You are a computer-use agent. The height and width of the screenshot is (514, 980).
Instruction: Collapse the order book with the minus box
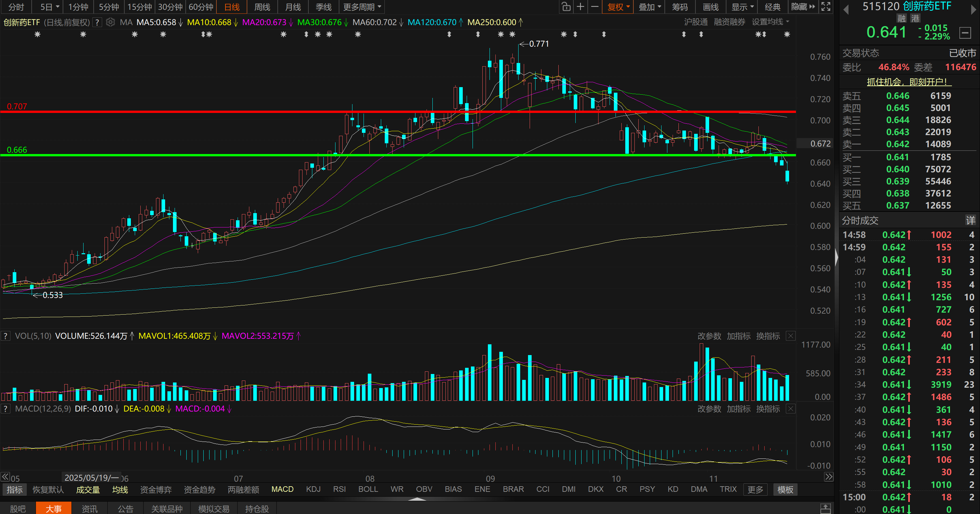(965, 33)
